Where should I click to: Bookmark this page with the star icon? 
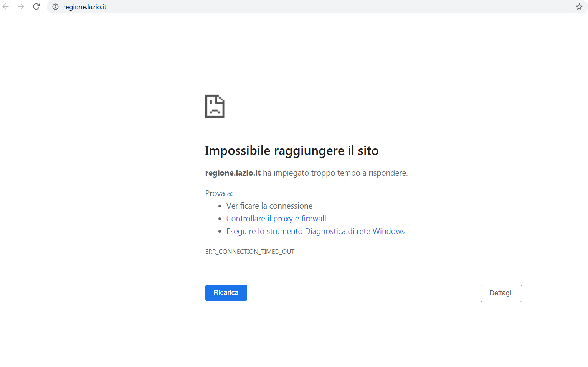(x=579, y=7)
